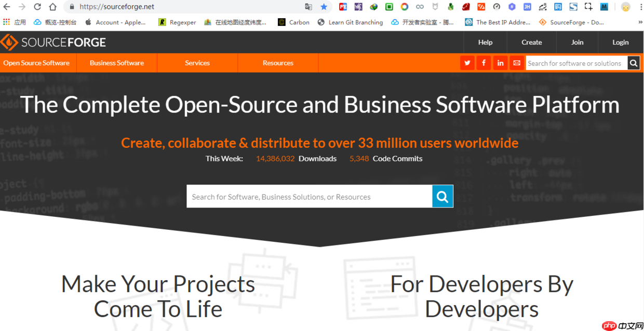Toggle the bookmark star in address bar
Image resolution: width=644 pixels, height=331 pixels.
[x=324, y=7]
